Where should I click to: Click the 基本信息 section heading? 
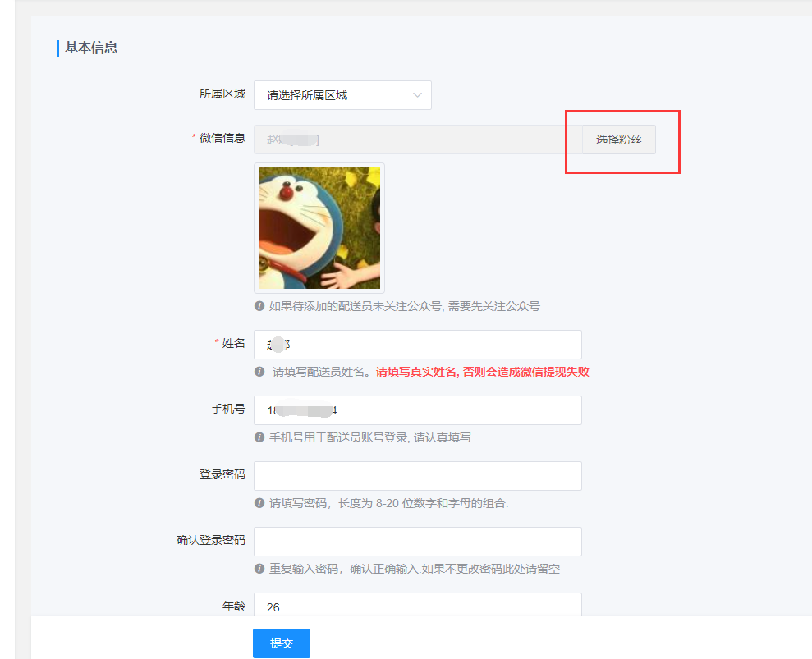coord(91,48)
